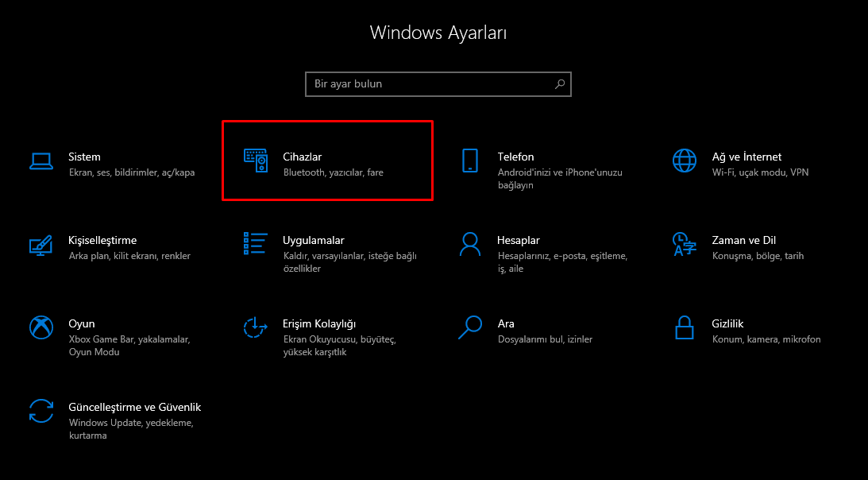The width and height of the screenshot is (868, 480).
Task: Open Uygulamalar settings label
Action: tap(314, 241)
